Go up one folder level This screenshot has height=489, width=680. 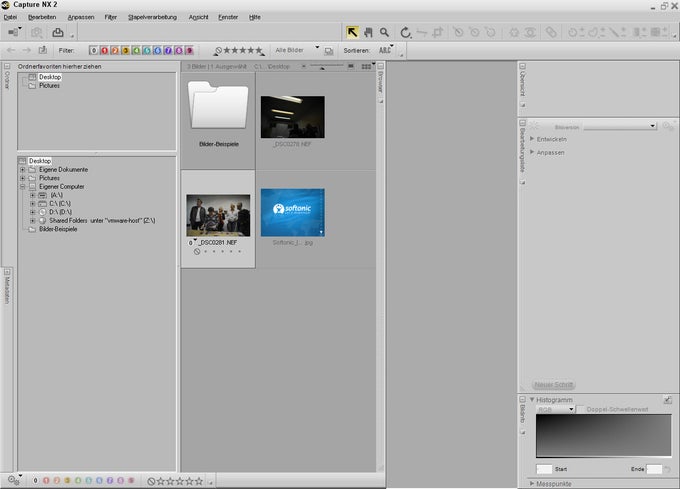pyautogui.click(x=42, y=50)
